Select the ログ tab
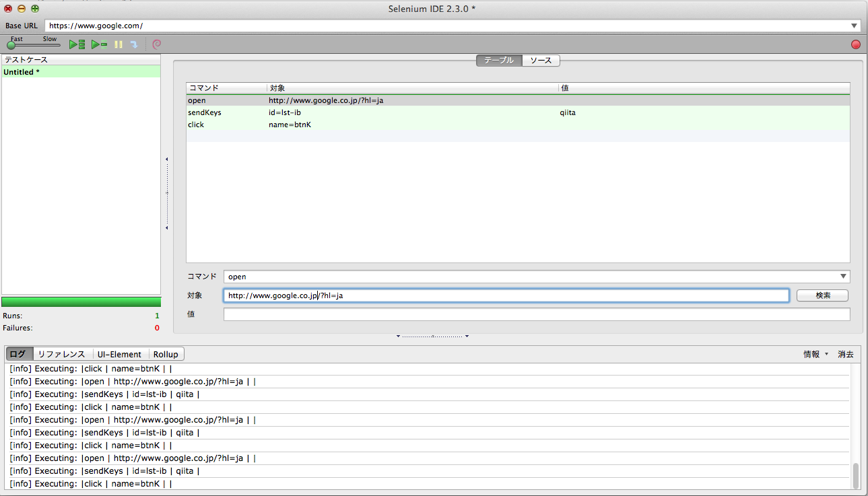The width and height of the screenshot is (868, 496). click(x=20, y=354)
